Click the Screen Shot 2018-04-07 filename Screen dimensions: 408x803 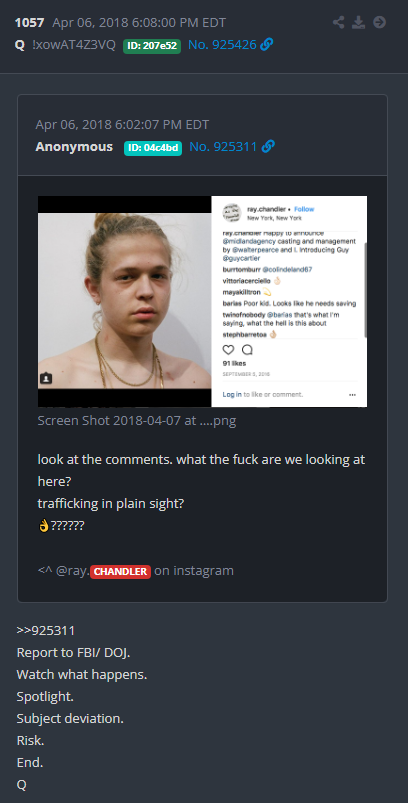(x=137, y=421)
